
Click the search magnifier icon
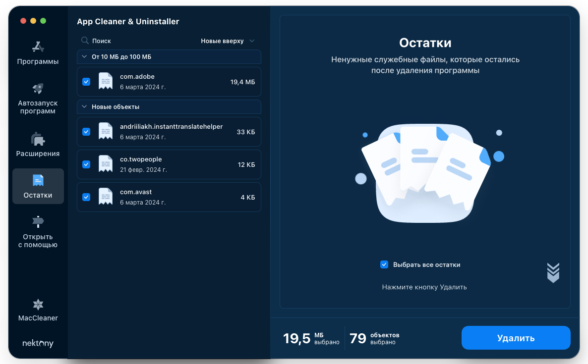tap(85, 41)
